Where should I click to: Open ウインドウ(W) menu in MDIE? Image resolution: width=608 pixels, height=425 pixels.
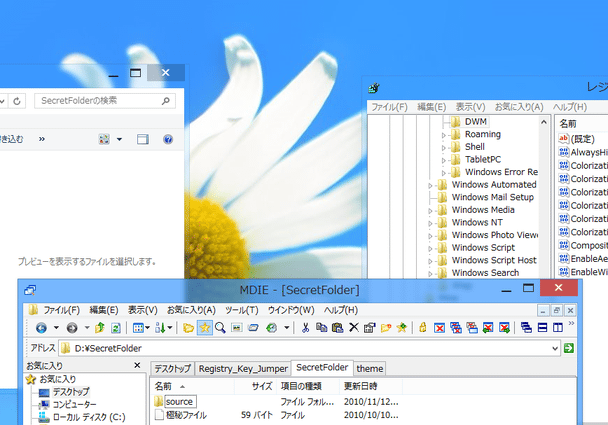click(x=291, y=310)
